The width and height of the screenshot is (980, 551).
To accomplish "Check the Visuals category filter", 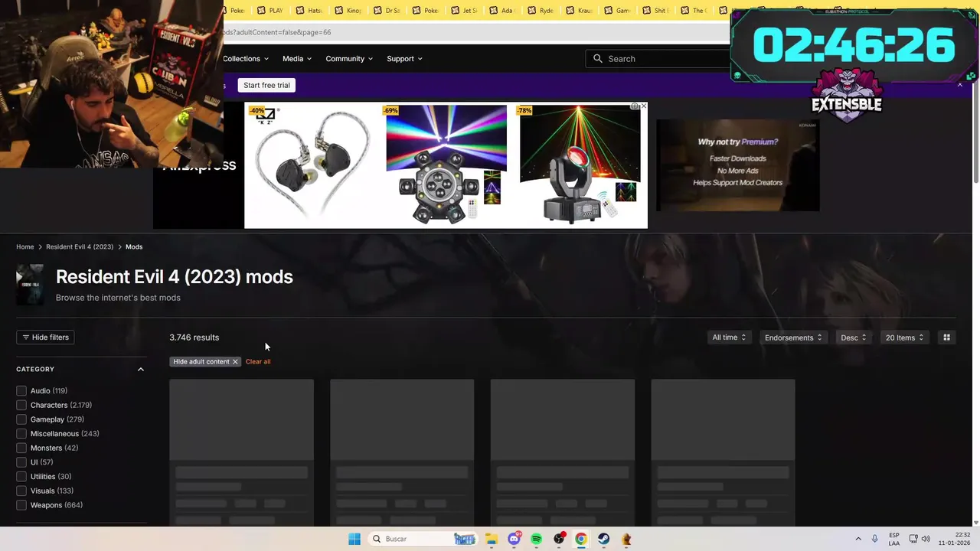I will tap(21, 491).
